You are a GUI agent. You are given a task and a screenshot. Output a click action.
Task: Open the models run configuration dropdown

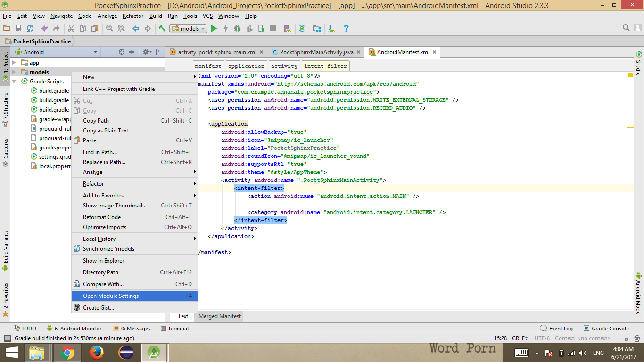pos(189,29)
